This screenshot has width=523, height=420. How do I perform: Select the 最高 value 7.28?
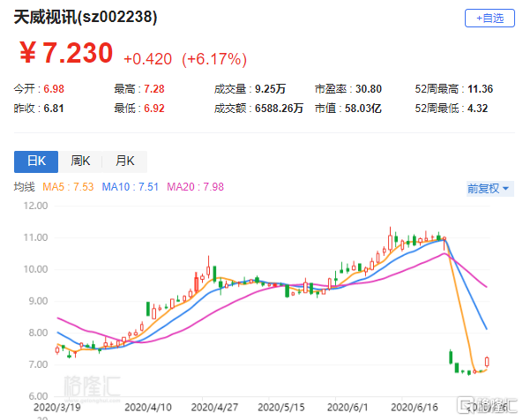154,89
